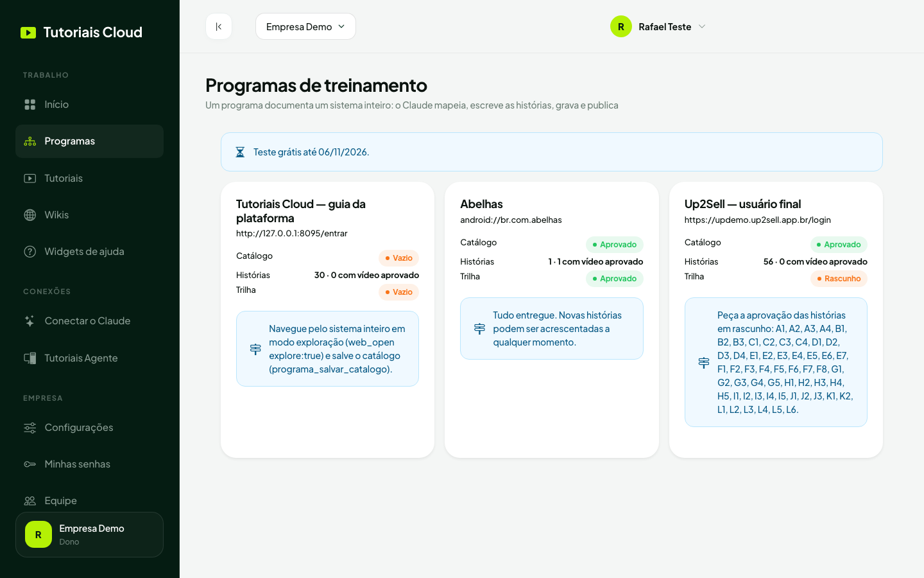This screenshot has width=924, height=578.
Task: Click 'Tudo entregue' hint box in Abelhas
Action: pyautogui.click(x=552, y=329)
